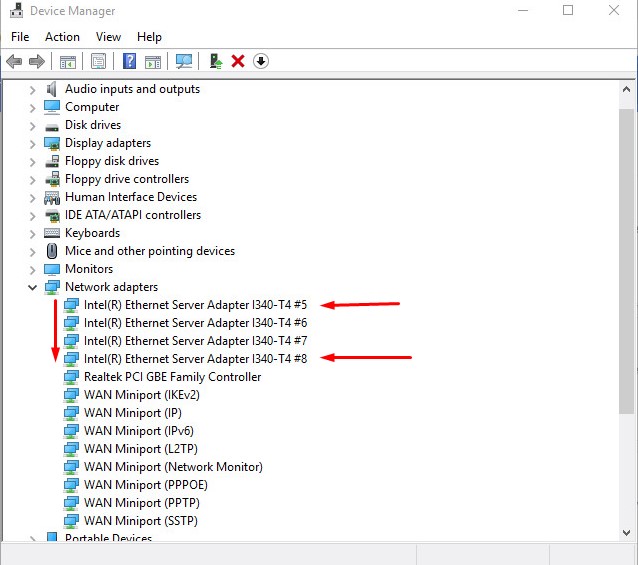The height and width of the screenshot is (565, 638).
Task: Expand the Disk drives node
Action: [x=33, y=126]
